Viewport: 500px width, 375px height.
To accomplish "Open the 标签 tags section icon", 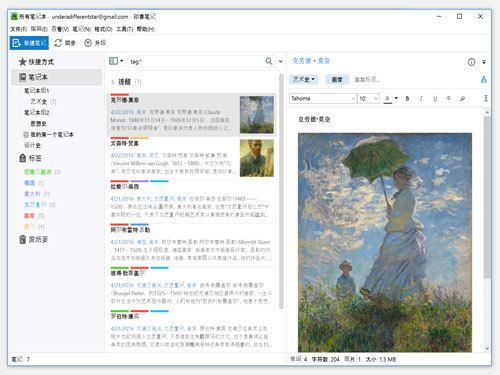I will [23, 158].
